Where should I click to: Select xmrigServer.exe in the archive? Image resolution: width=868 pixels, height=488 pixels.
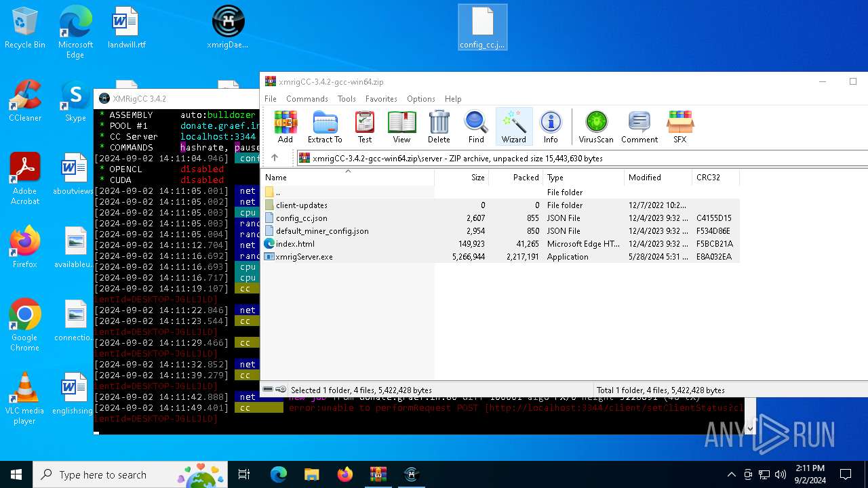click(x=500, y=257)
